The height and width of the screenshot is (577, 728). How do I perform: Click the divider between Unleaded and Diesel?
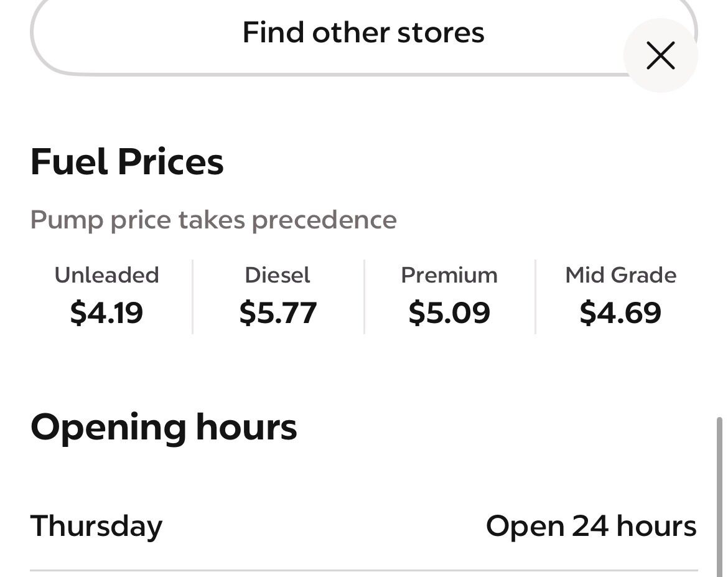[x=193, y=297]
